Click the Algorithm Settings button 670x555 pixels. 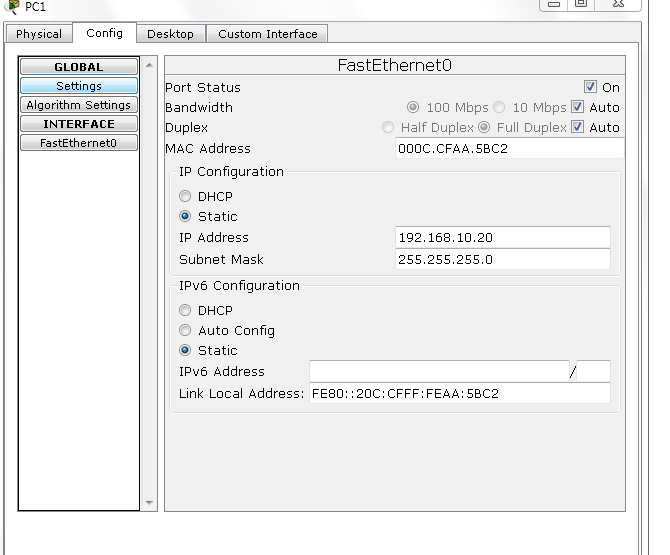click(79, 105)
